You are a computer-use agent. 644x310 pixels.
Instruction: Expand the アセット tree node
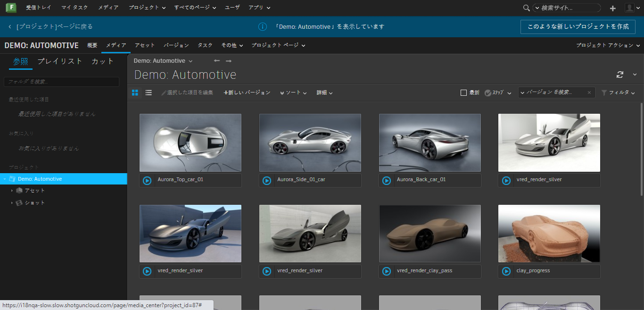(12, 191)
